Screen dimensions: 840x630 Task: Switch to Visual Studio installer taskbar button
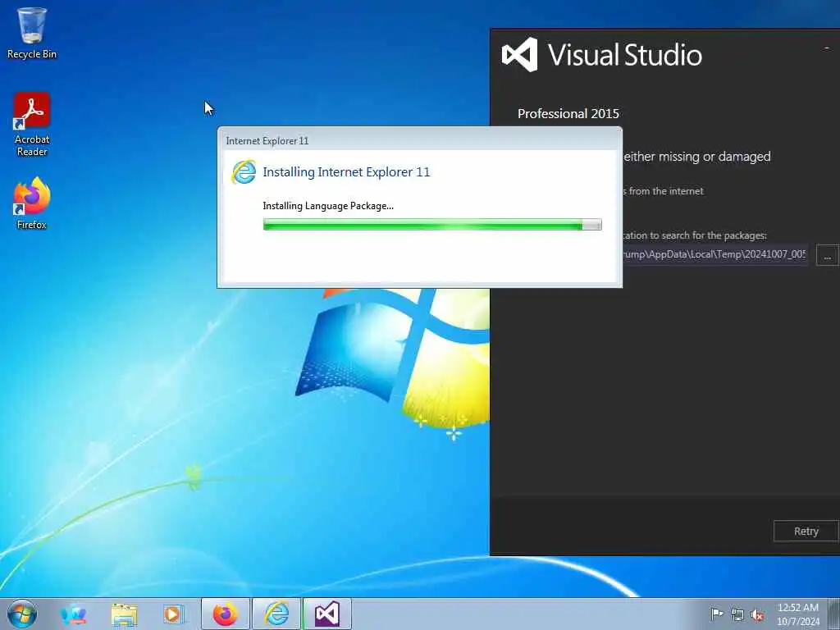click(327, 614)
